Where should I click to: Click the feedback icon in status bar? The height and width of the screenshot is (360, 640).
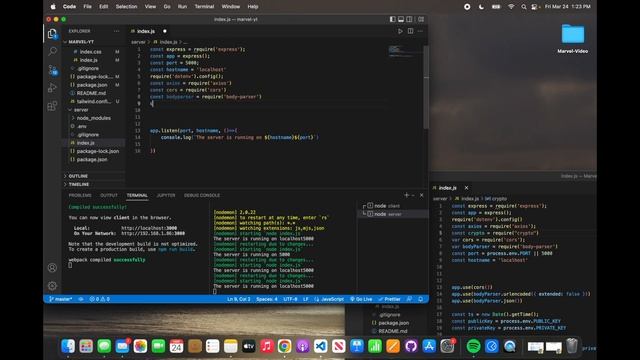(409, 299)
